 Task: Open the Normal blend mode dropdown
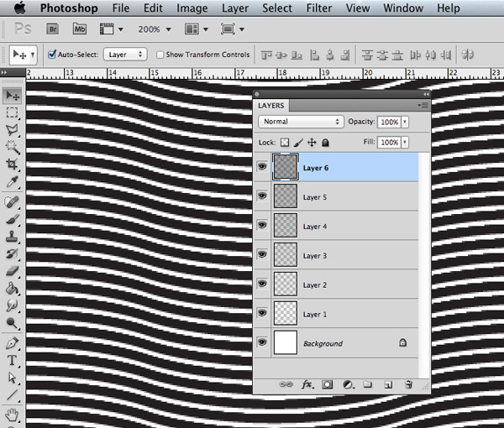[x=302, y=122]
